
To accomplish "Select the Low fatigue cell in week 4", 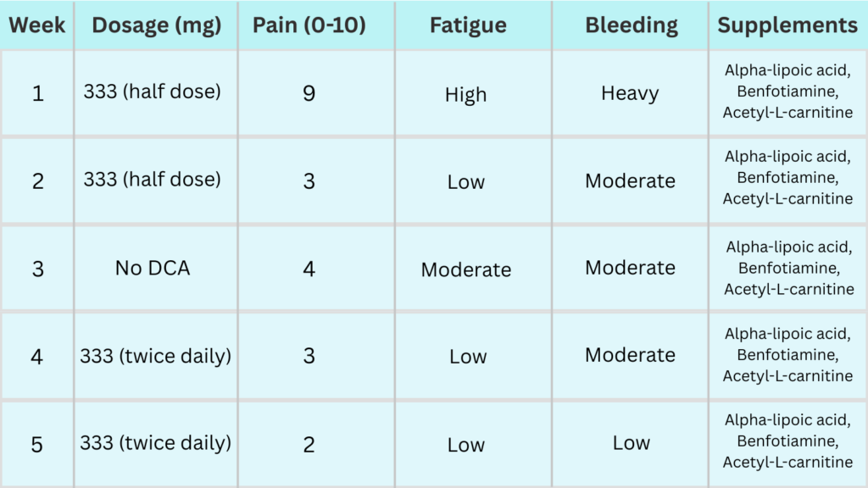I will click(x=468, y=358).
